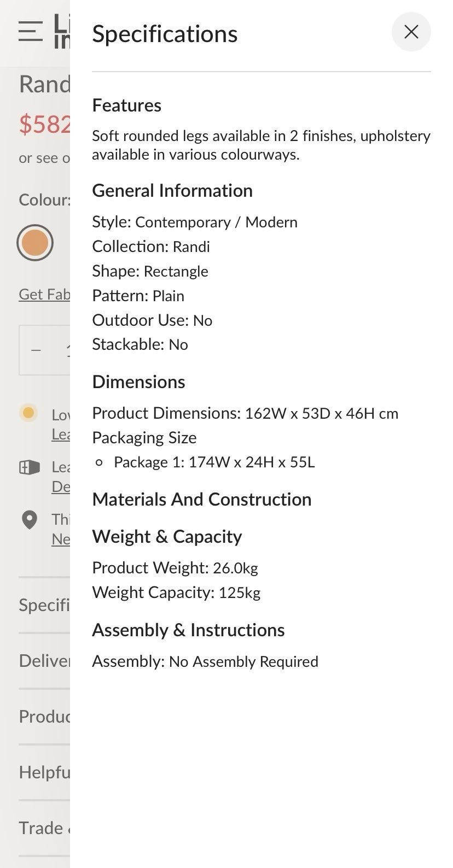Open the hamburger navigation menu
The width and height of the screenshot is (453, 868).
(x=30, y=31)
